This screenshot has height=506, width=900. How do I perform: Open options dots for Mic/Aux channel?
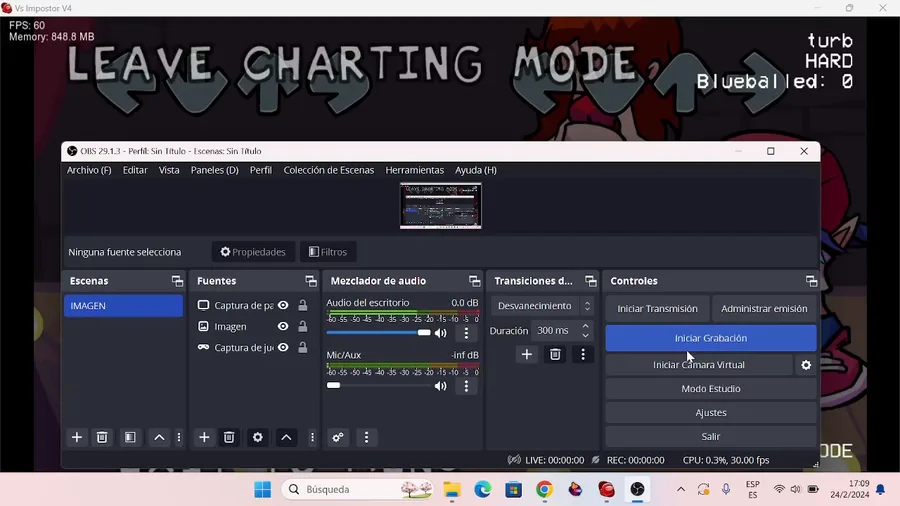[x=466, y=386]
